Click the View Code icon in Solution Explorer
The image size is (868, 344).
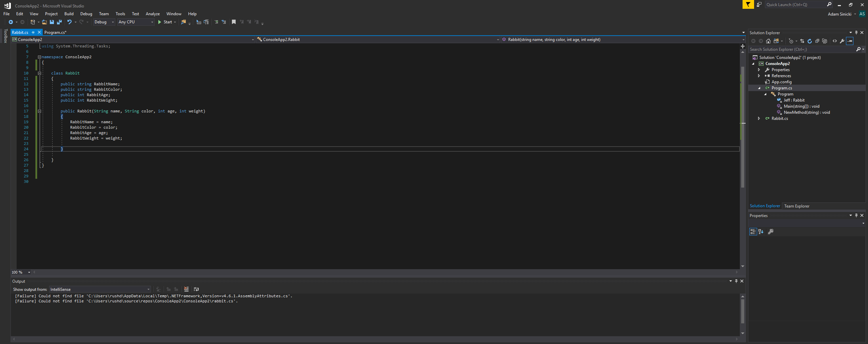pyautogui.click(x=835, y=41)
